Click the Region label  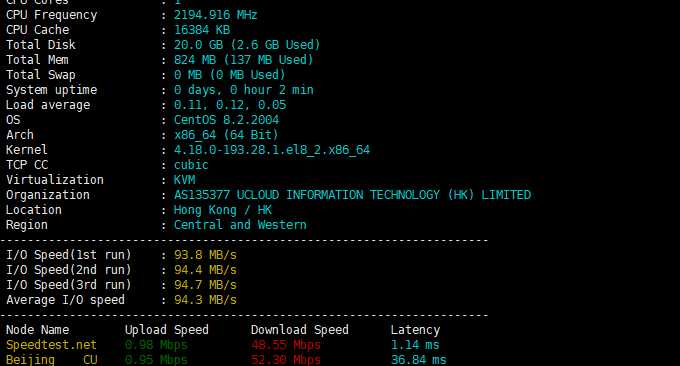pyautogui.click(x=27, y=225)
